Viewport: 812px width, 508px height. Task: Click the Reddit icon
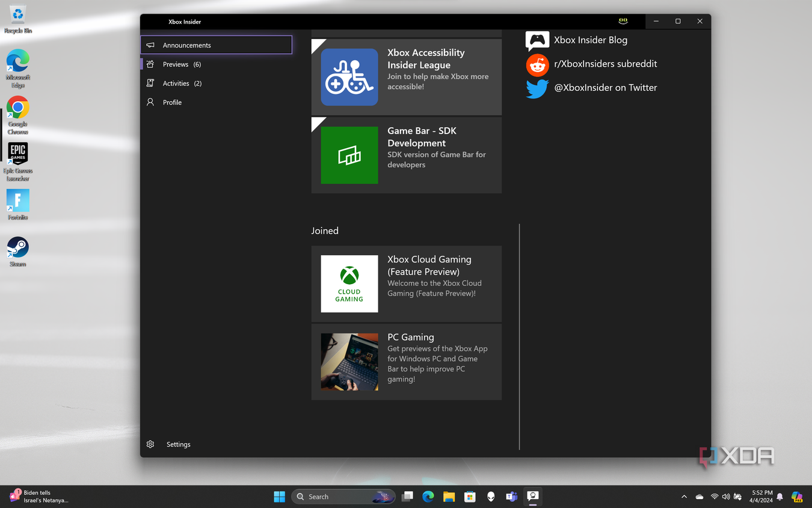tap(537, 64)
